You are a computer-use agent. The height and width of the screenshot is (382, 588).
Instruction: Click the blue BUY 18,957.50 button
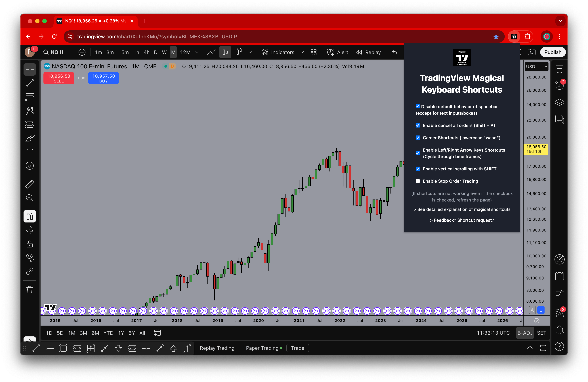point(104,78)
